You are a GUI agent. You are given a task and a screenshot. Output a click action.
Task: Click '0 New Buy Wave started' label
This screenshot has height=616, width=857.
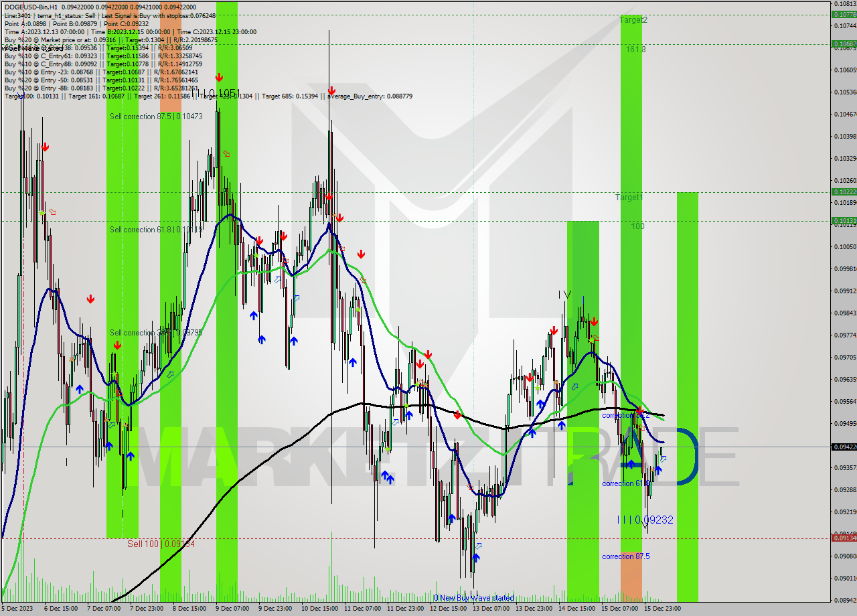click(474, 598)
